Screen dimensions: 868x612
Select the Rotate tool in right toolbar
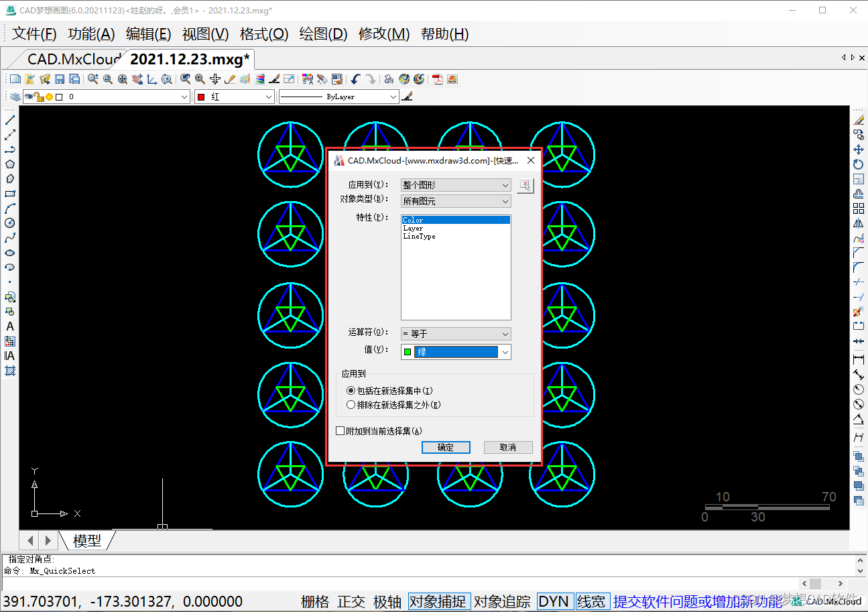coord(859,164)
